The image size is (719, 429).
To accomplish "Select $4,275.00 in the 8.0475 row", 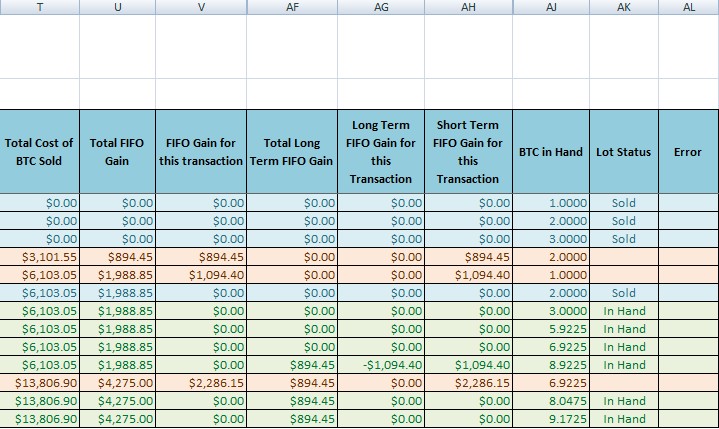I will coord(117,401).
